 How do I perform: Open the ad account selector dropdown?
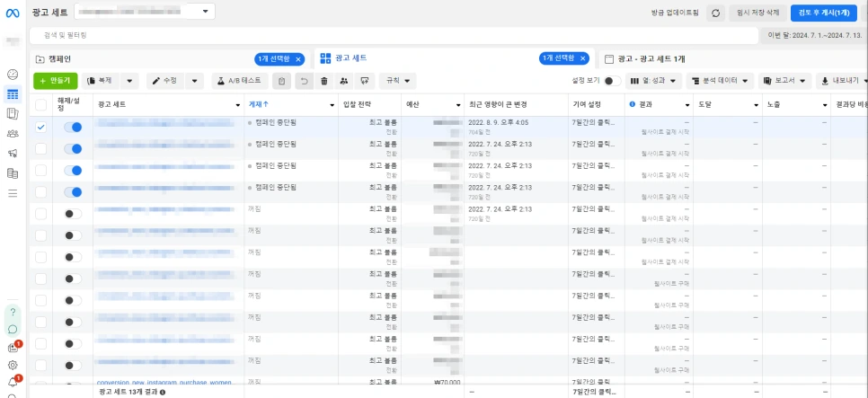tap(145, 11)
